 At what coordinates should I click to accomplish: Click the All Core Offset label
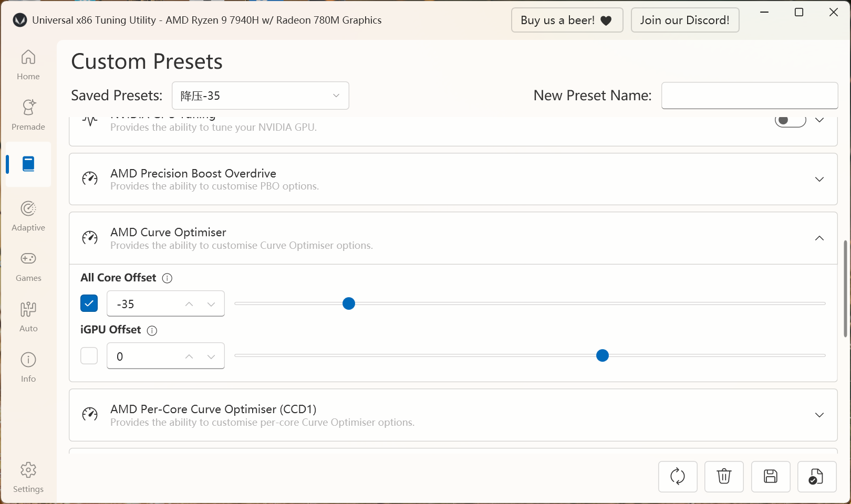coord(118,278)
